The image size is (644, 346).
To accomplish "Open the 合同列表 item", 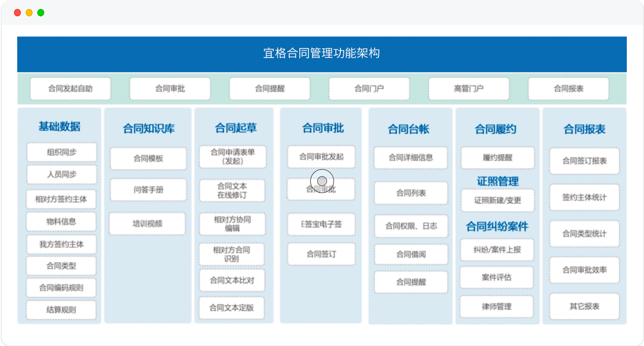I will point(411,193).
